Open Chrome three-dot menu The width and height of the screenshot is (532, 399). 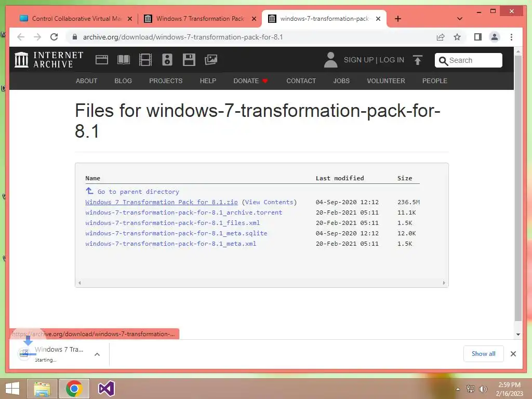click(x=511, y=37)
